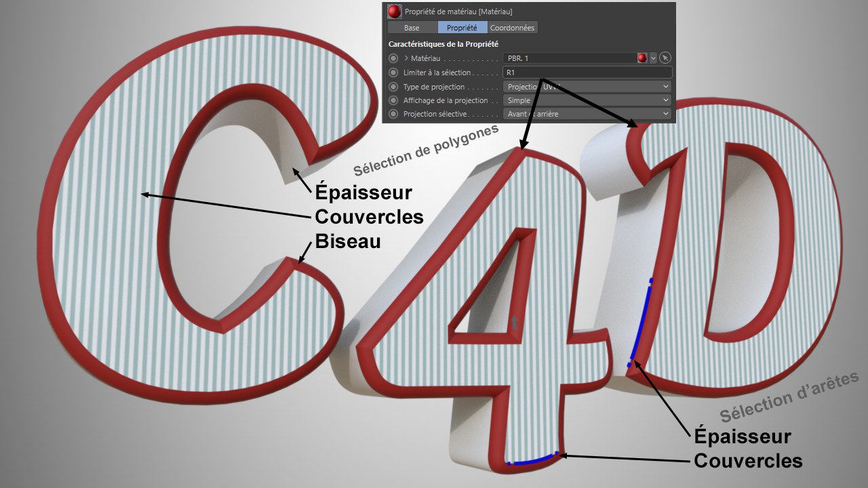Open the Affichage de la projection dropdown
The height and width of the screenshot is (488, 868).
pos(587,100)
